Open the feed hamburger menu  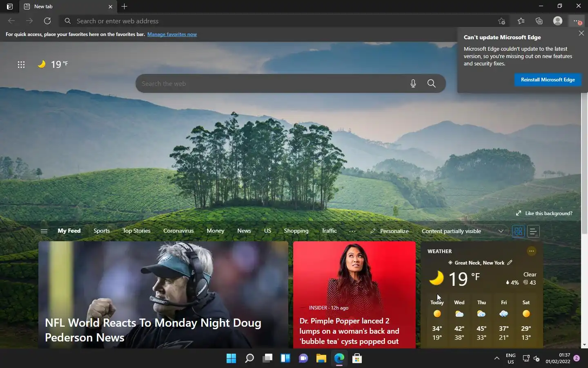44,231
